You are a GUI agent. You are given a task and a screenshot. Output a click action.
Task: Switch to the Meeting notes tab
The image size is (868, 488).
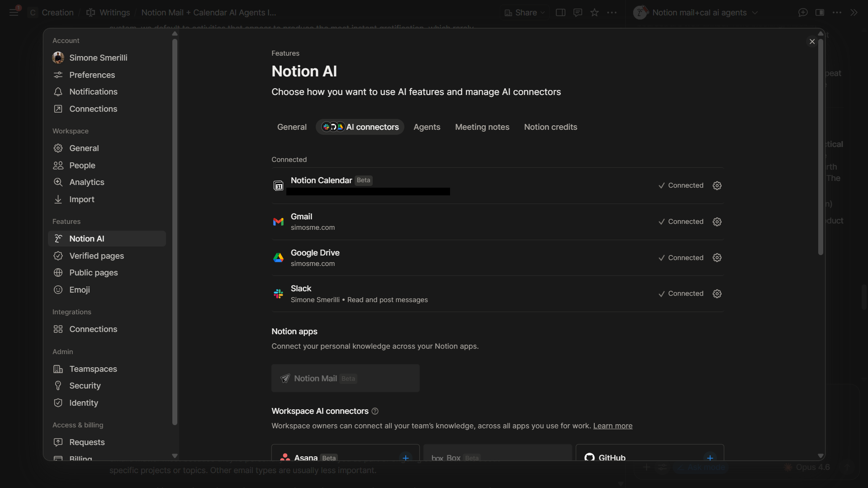coord(482,127)
